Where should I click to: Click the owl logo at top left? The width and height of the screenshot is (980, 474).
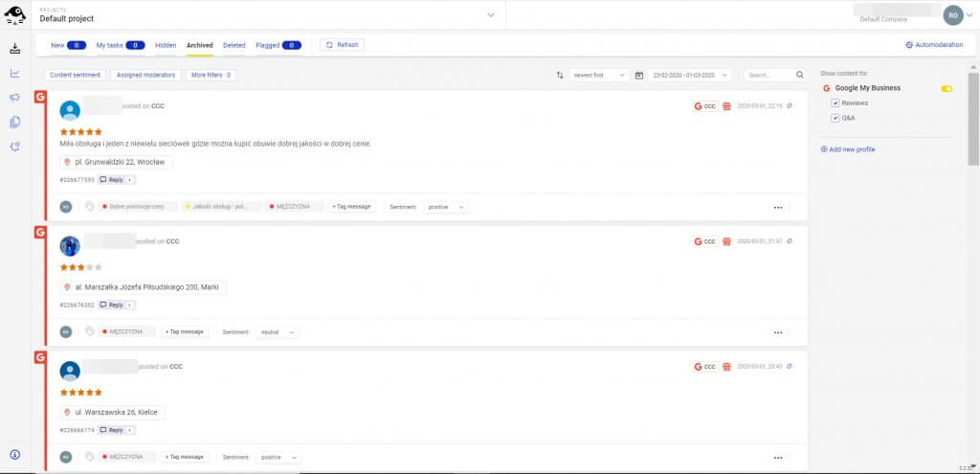click(x=15, y=14)
